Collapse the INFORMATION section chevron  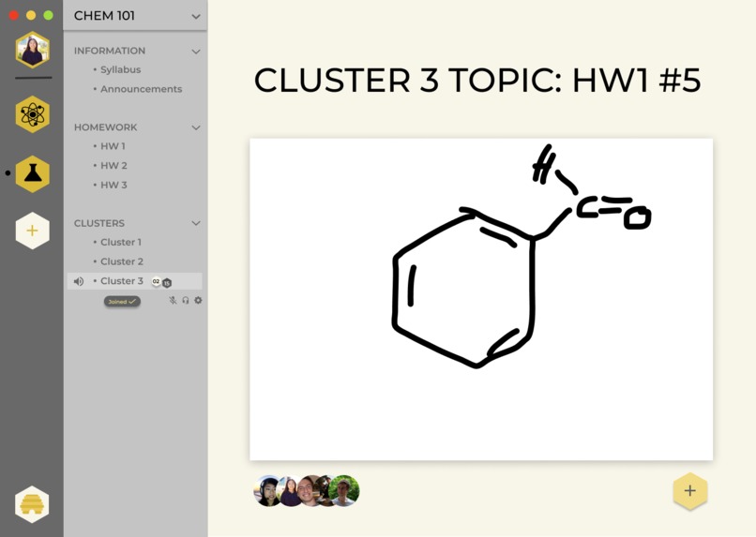click(x=196, y=52)
